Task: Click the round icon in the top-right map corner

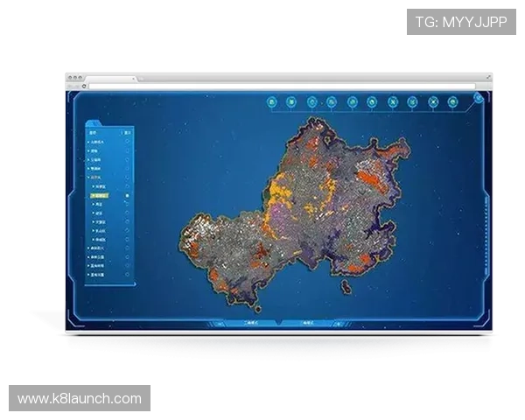Action: tap(479, 98)
